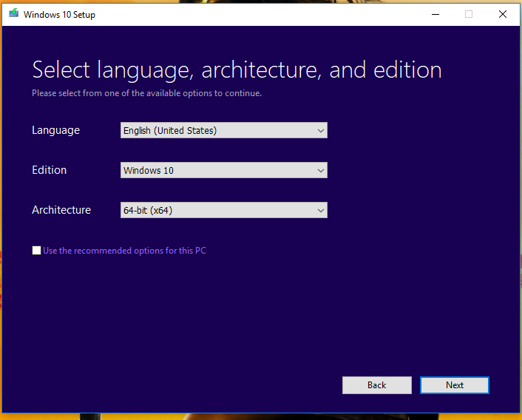
Task: Open the Language dropdown showing English (United States)
Action: click(x=224, y=130)
